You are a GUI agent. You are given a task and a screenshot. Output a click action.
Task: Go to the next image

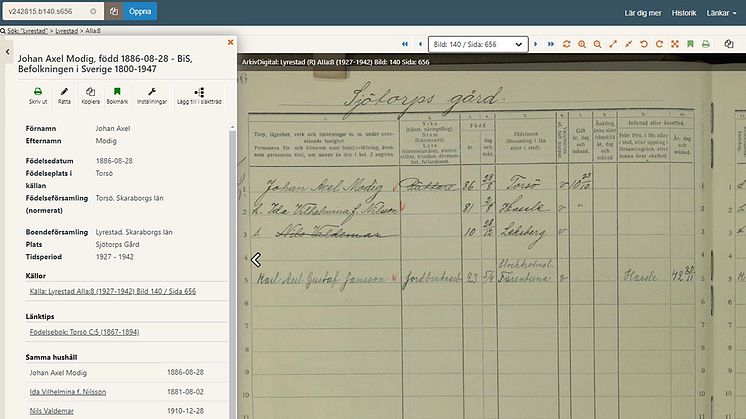[536, 44]
